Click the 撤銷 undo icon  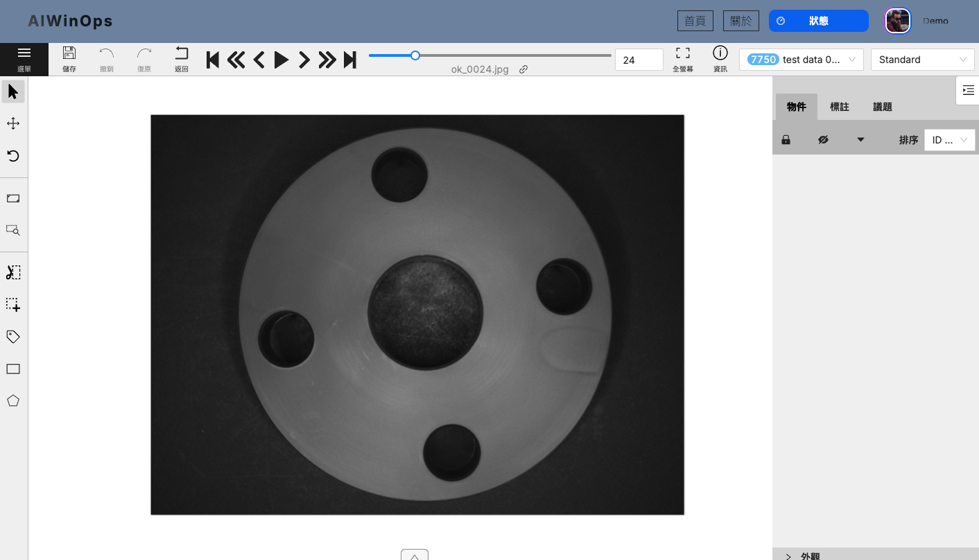106,59
